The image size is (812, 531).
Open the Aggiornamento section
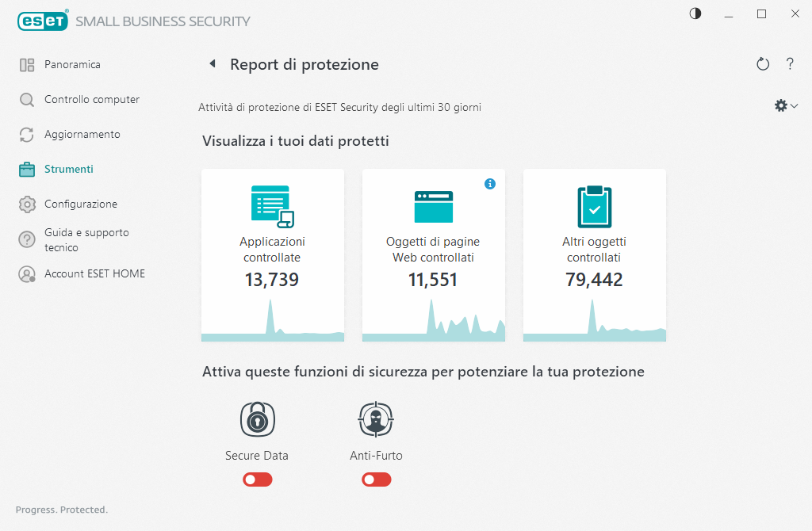tap(82, 134)
